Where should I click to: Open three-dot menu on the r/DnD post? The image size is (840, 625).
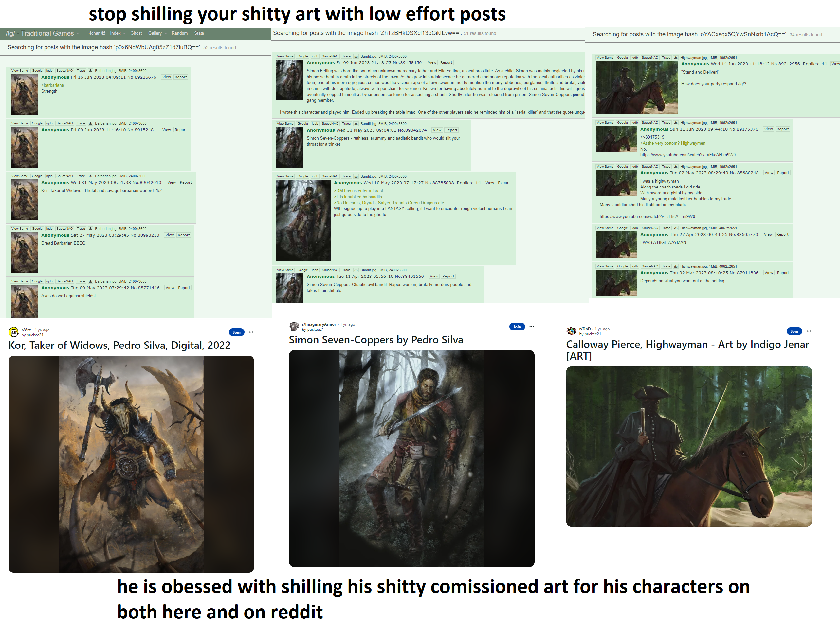(x=809, y=331)
